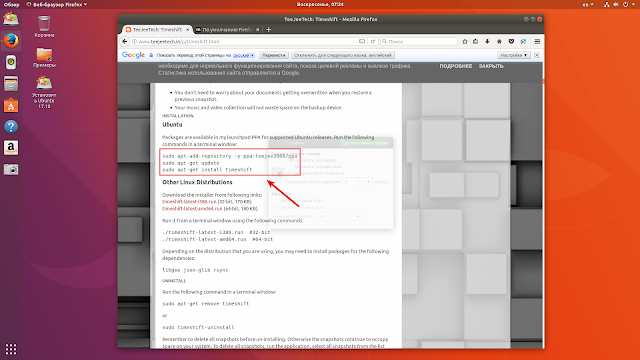Viewport: 640px width, 360px height.
Task: Open the keyboard layout indicator dropdown
Action: point(588,4)
